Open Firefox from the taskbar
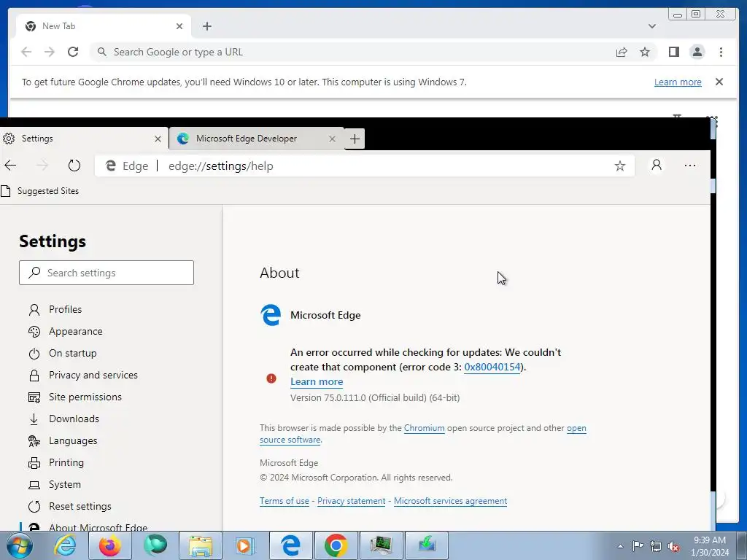Screen dimensions: 747x560 click(x=109, y=545)
